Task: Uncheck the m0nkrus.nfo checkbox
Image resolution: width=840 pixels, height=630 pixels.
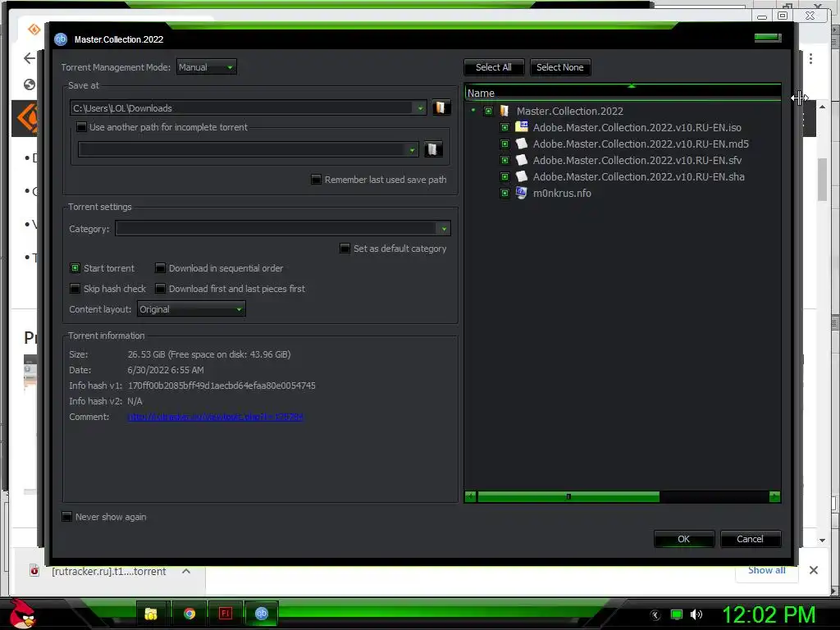Action: tap(504, 193)
